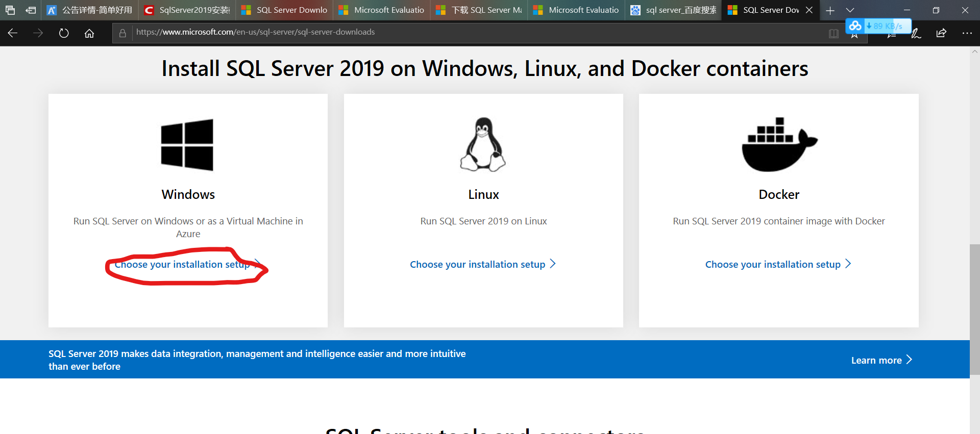The height and width of the screenshot is (434, 980).
Task: Click the Windows logo image
Action: coord(187,145)
